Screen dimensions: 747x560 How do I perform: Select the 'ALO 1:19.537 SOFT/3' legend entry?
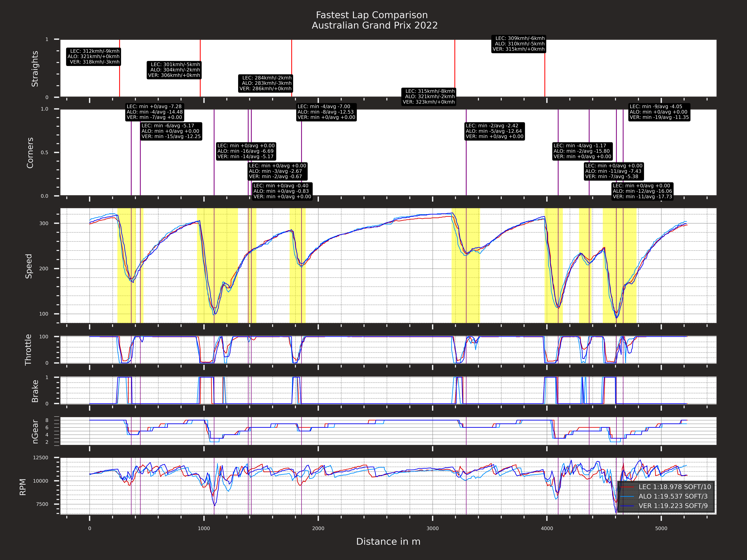(x=673, y=496)
